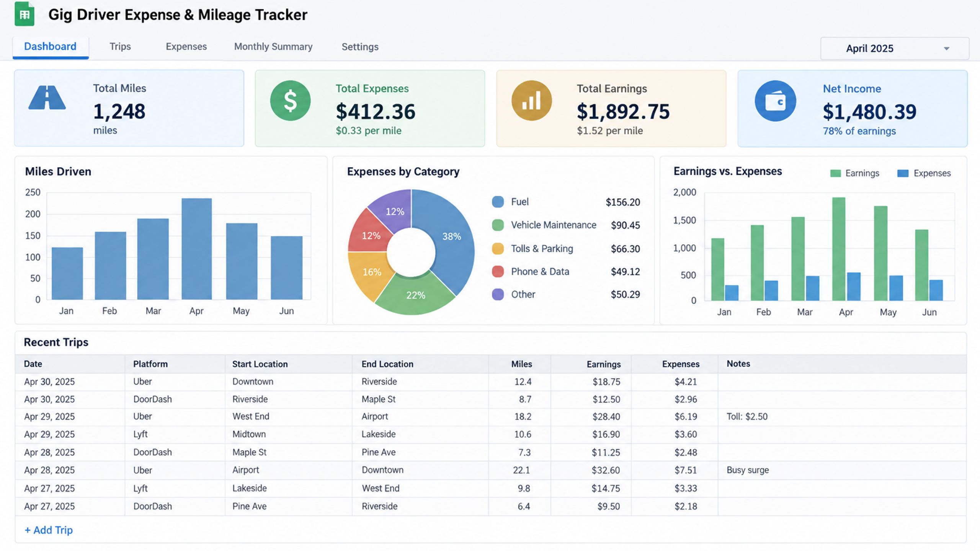980x551 pixels.
Task: Click the 22% green donut slice
Action: (x=415, y=295)
